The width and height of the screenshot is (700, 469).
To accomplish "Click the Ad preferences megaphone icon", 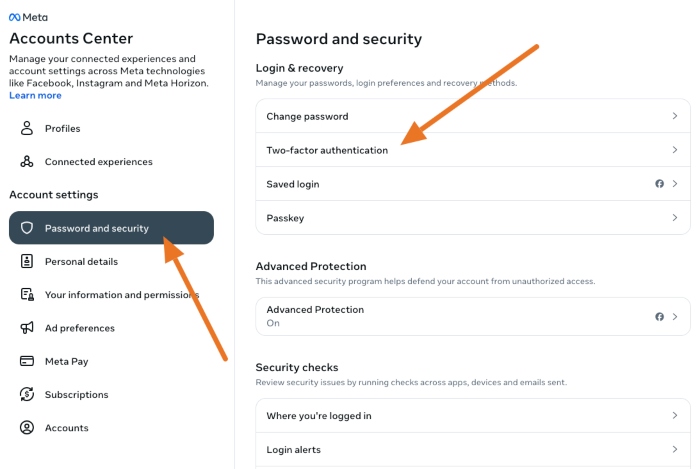I will coord(27,328).
